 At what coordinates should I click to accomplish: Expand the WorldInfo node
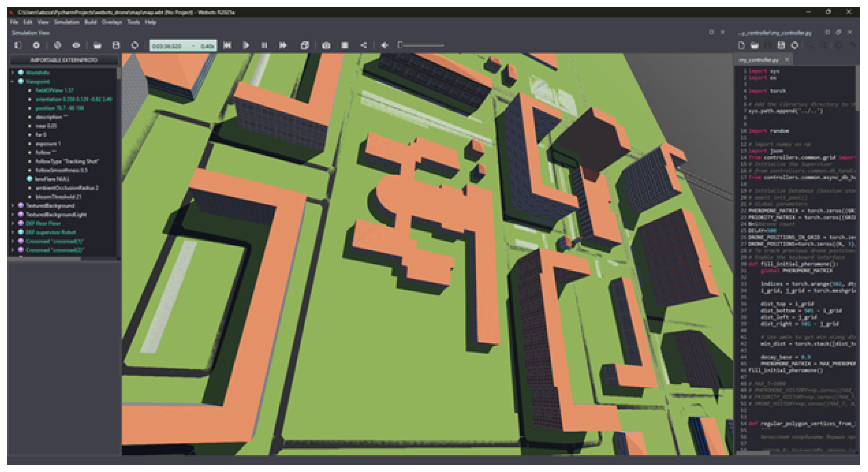(x=13, y=73)
